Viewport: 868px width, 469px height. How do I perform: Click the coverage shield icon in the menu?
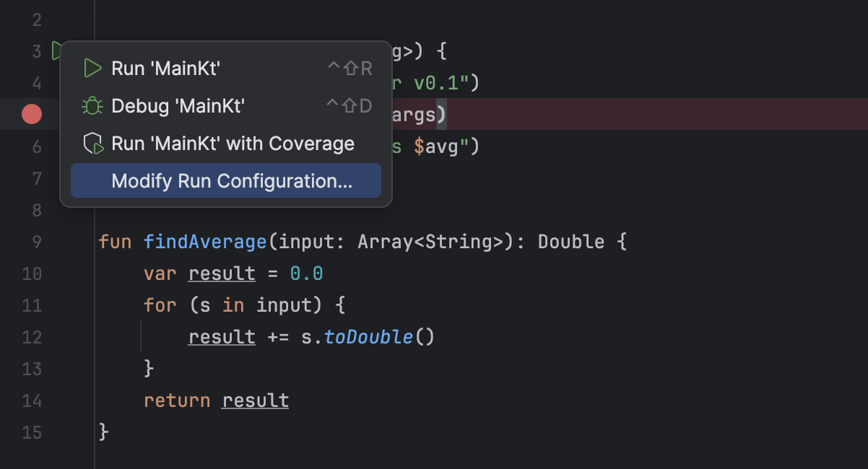(x=92, y=143)
